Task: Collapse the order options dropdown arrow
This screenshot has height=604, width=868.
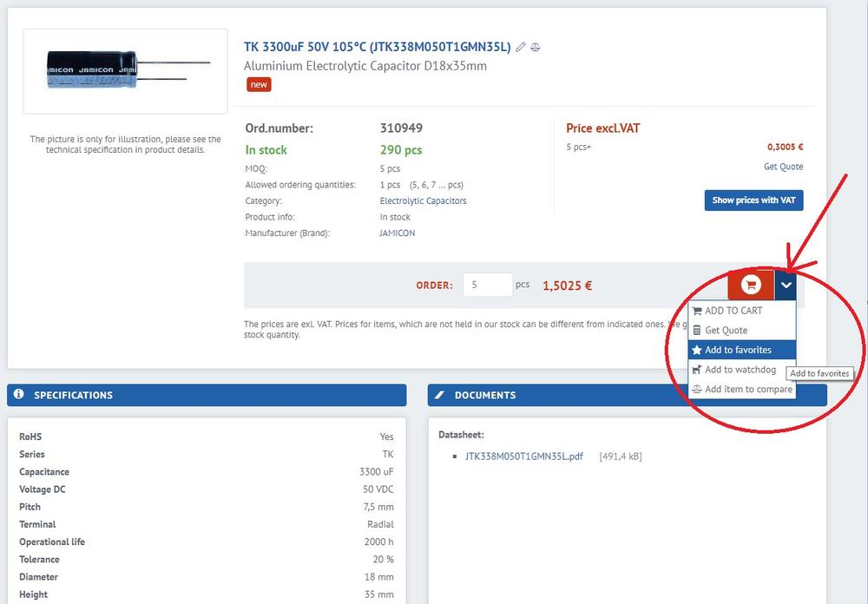Action: click(786, 286)
